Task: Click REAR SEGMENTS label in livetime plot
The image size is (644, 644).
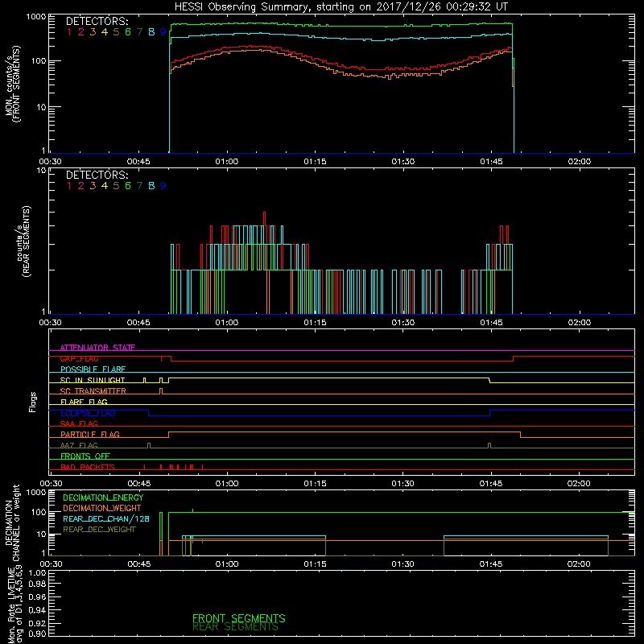Action: [235, 627]
